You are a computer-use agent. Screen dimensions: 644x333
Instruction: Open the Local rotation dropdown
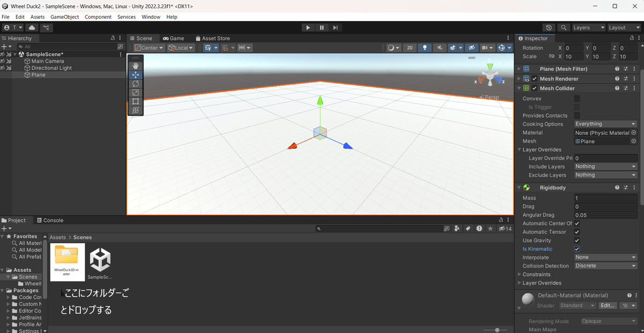coord(181,48)
